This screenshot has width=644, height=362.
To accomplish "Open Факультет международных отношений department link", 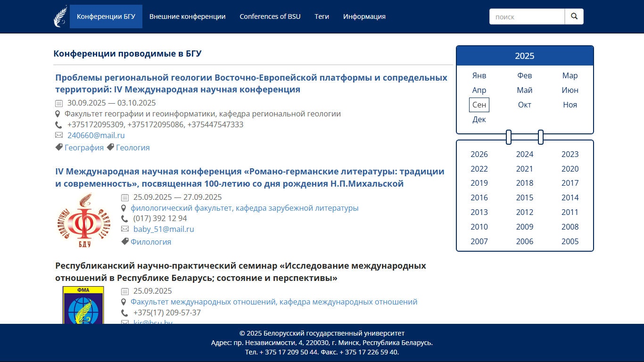I will 274,302.
